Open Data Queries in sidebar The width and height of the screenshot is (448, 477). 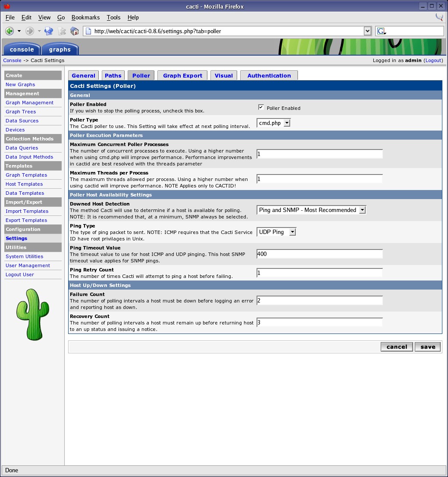click(x=22, y=148)
